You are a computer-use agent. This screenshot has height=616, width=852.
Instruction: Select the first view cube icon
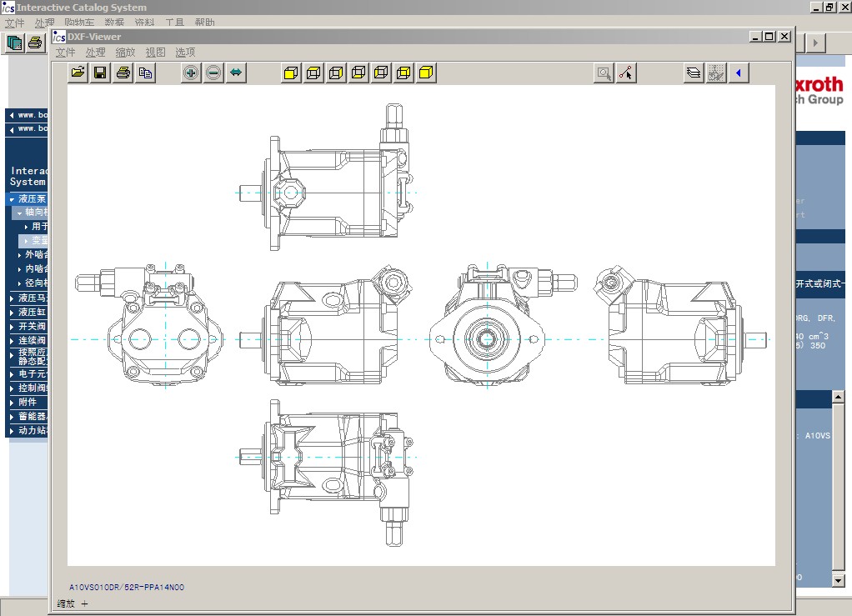click(x=291, y=73)
